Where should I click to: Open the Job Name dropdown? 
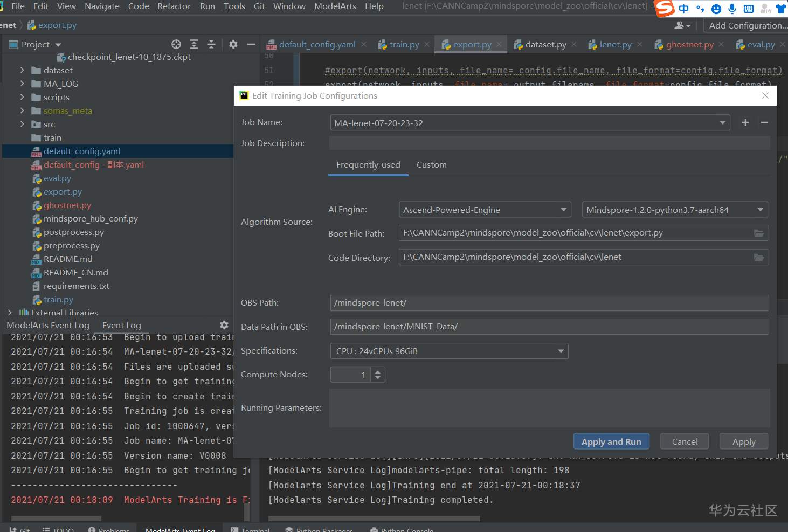pyautogui.click(x=722, y=123)
